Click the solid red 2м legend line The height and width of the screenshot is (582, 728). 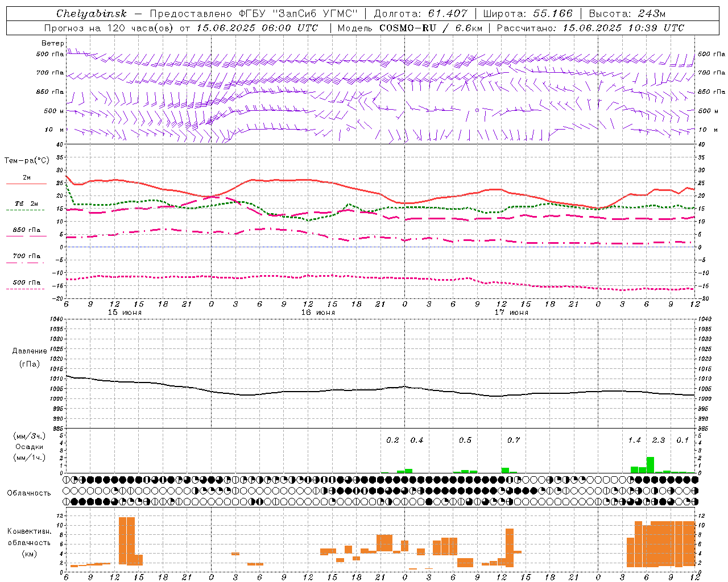pos(26,184)
